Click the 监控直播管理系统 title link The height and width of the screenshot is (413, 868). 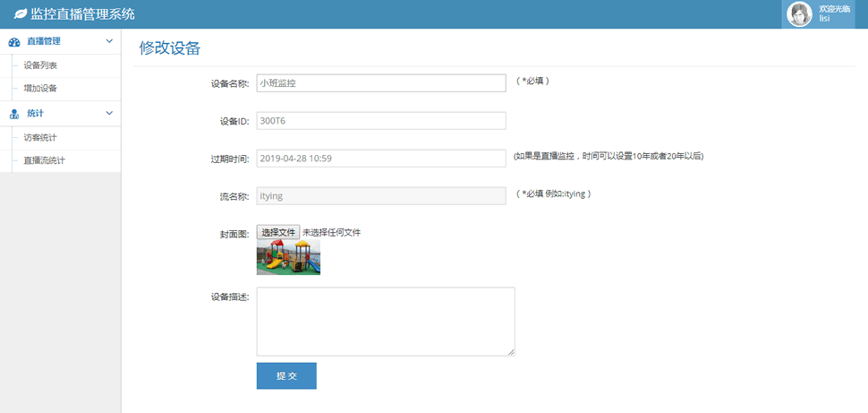tap(82, 13)
